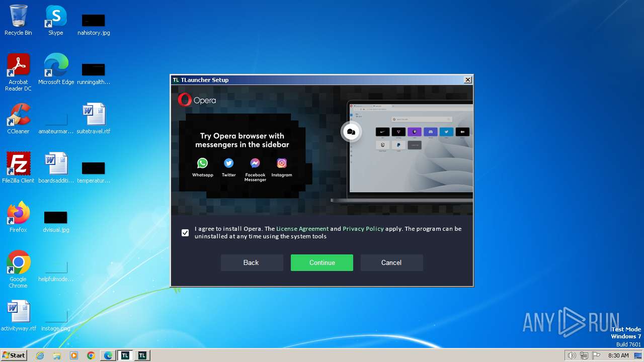Click the laptop browser preview image

(x=403, y=151)
